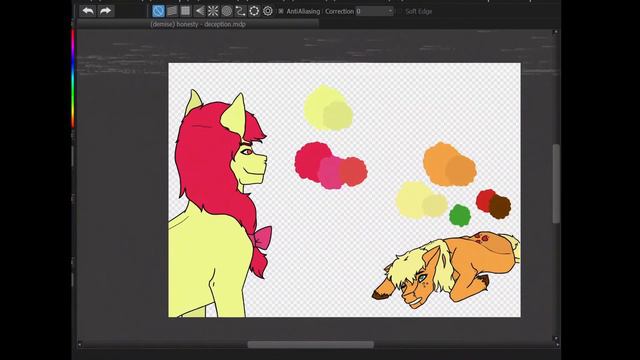Click the scroll left arrow of canvas
This screenshot has width=640, height=360.
click(80, 344)
